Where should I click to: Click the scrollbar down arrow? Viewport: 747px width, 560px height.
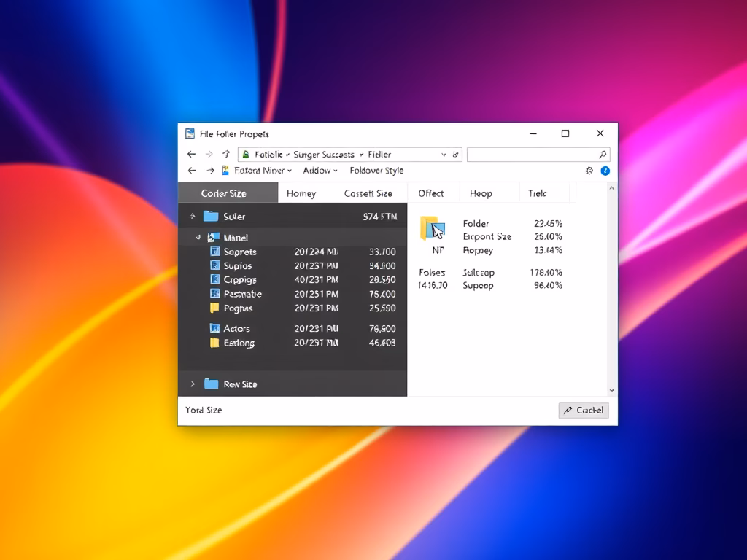point(612,391)
